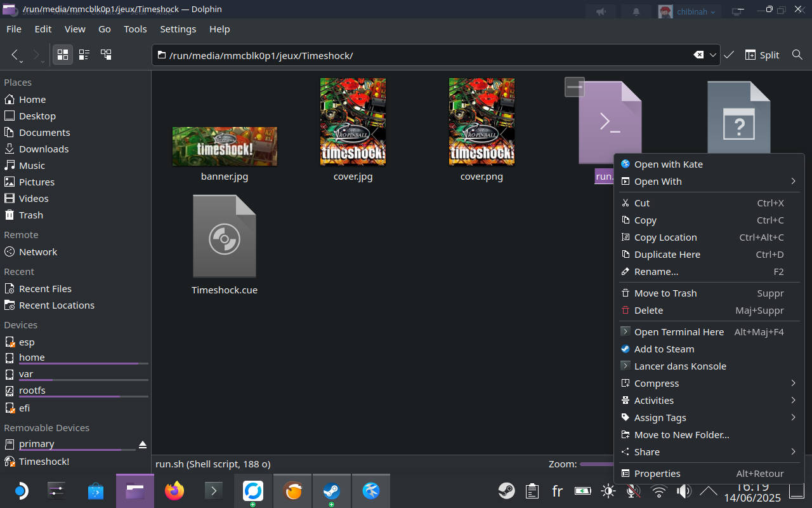The width and height of the screenshot is (812, 508).
Task: Clear the location bar text
Action: point(698,55)
